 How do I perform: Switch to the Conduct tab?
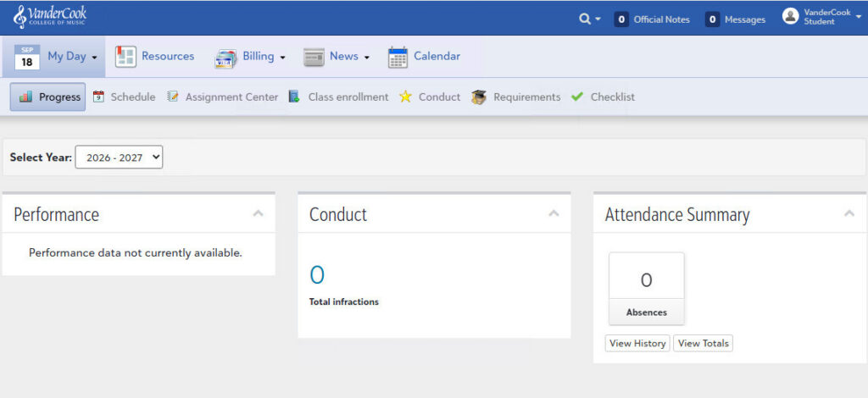tap(440, 97)
